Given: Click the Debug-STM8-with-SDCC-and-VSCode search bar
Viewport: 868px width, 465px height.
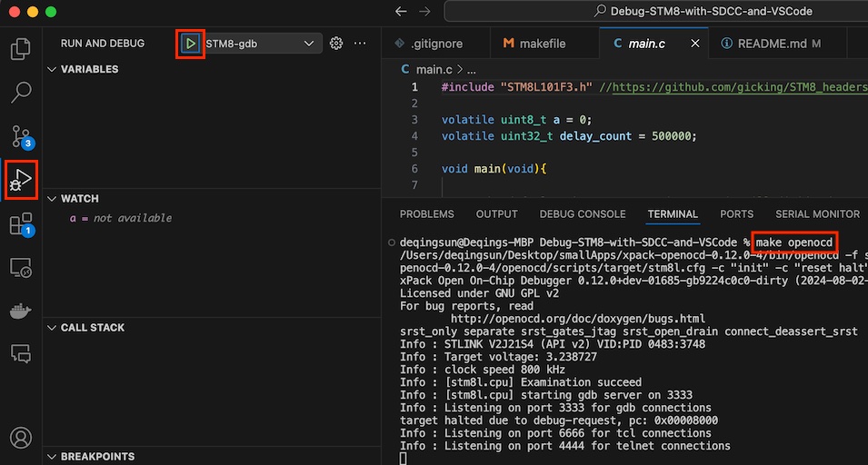Looking at the screenshot, I should click(656, 11).
